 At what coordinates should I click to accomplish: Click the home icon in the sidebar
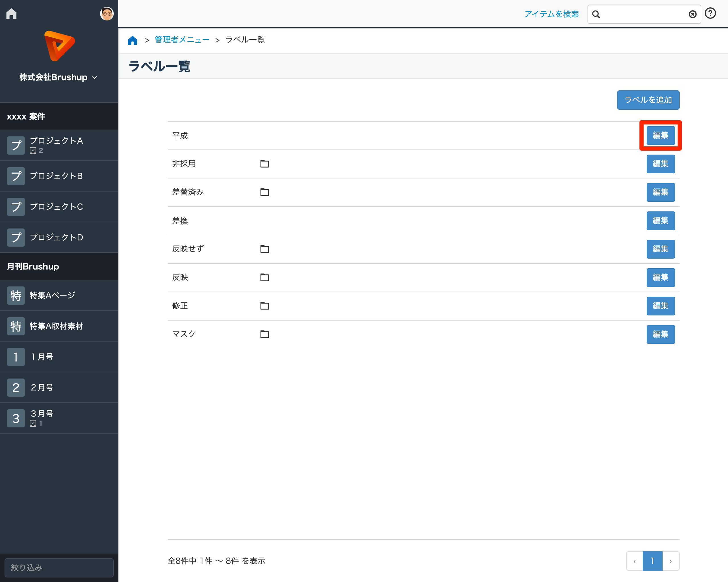click(11, 14)
